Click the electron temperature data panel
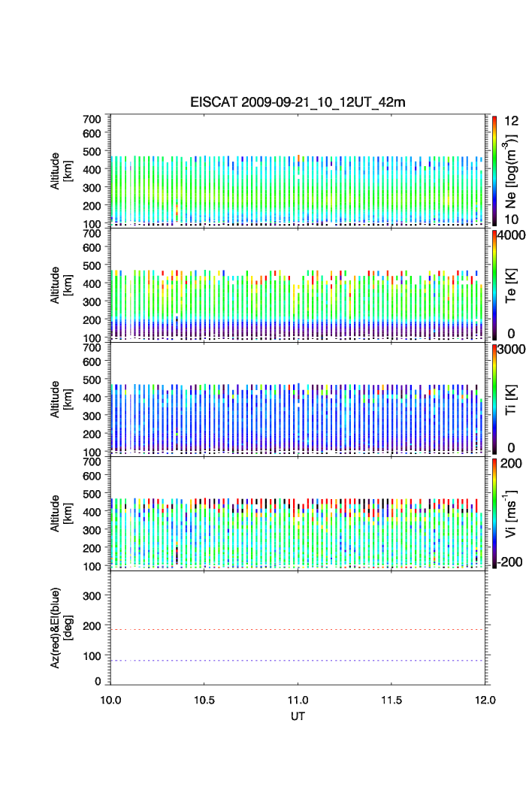 [x=298, y=284]
